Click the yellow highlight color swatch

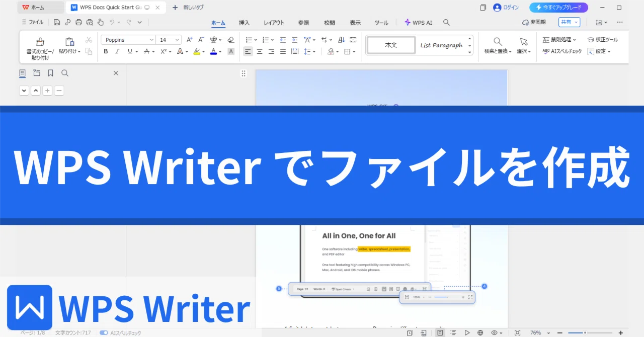tap(197, 51)
